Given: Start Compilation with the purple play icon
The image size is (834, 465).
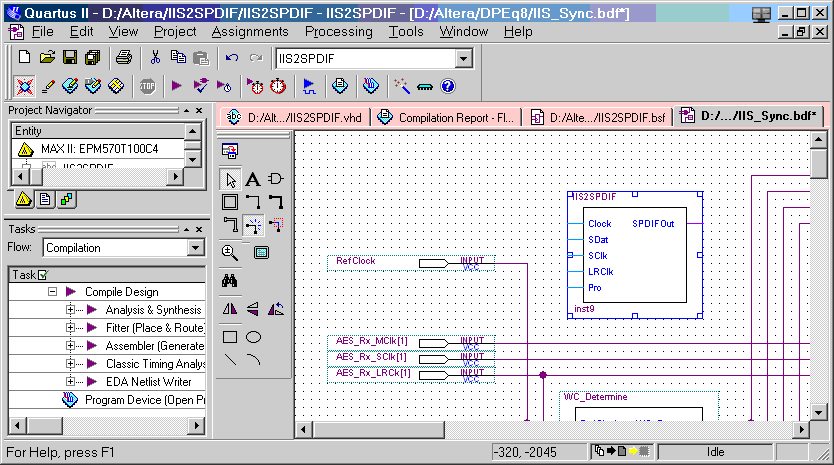Looking at the screenshot, I should 177,86.
